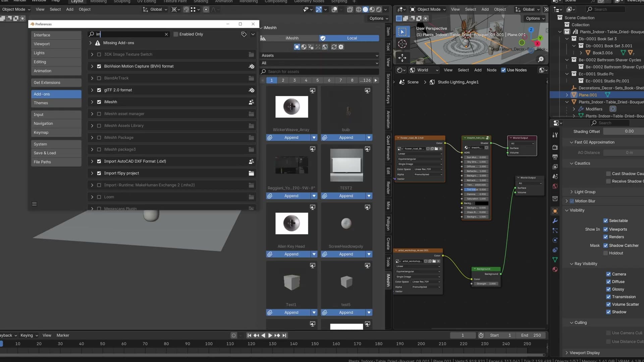Open Object properties tab icon
Image resolution: width=644 pixels, height=362 pixels.
pos(555,211)
